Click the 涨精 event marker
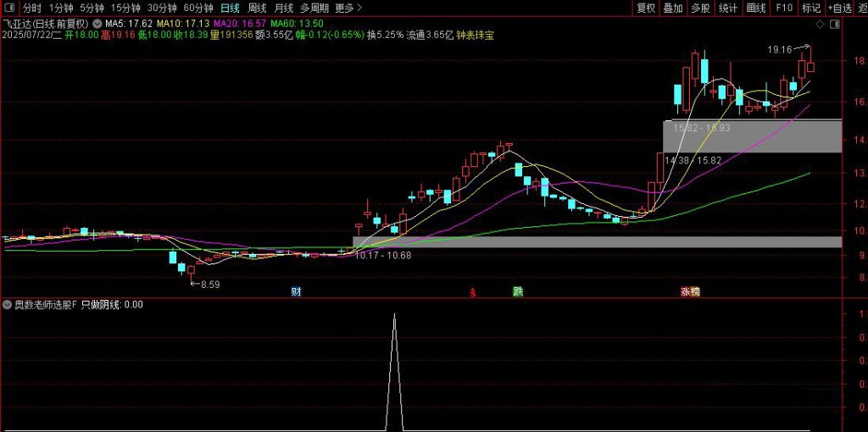Image resolution: width=868 pixels, height=432 pixels. click(x=690, y=291)
